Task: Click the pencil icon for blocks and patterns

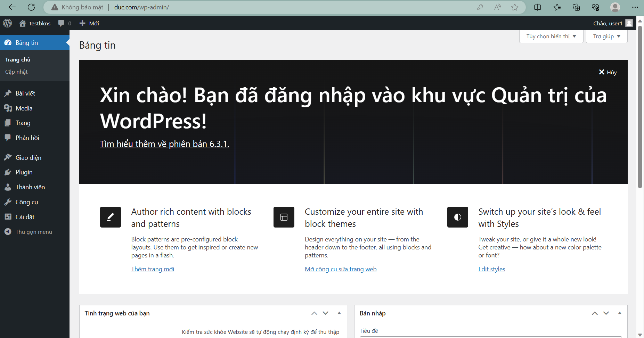Action: coord(111,217)
